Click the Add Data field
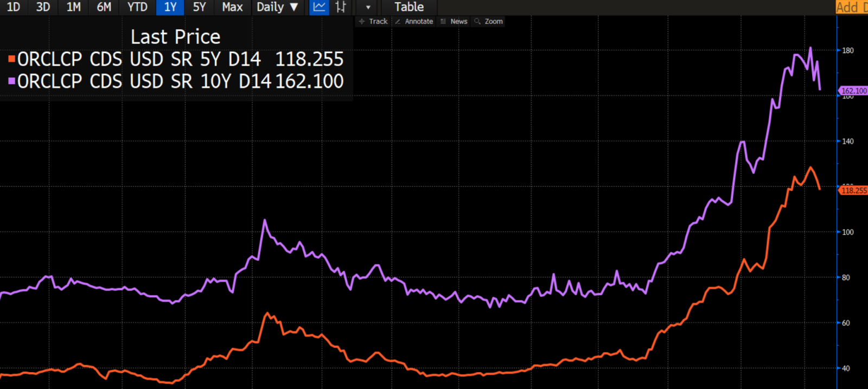The width and height of the screenshot is (868, 389). click(x=852, y=7)
